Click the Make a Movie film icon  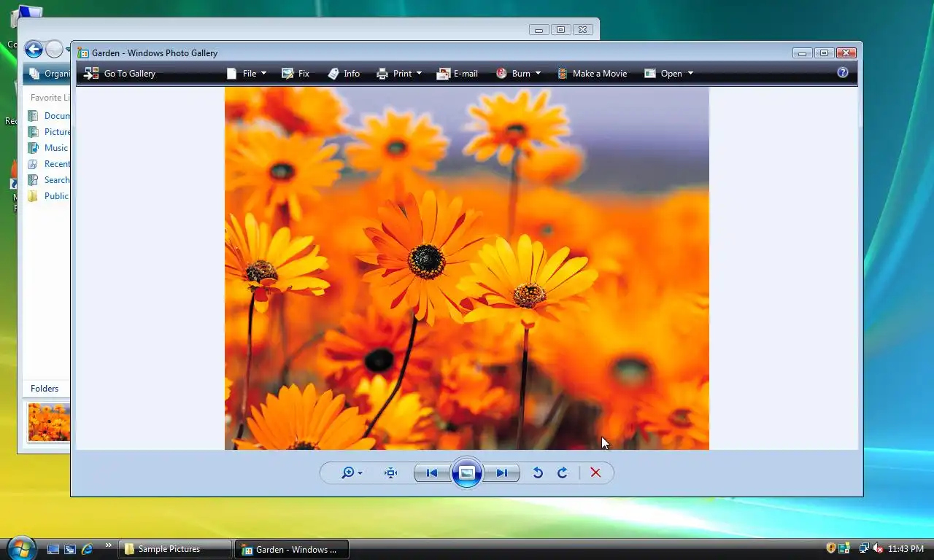pos(563,73)
